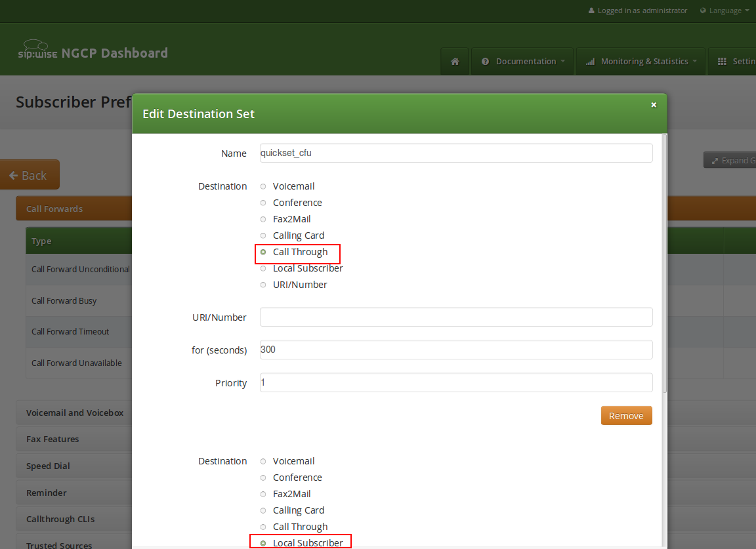Click the left arrow icon on Back button

click(13, 174)
